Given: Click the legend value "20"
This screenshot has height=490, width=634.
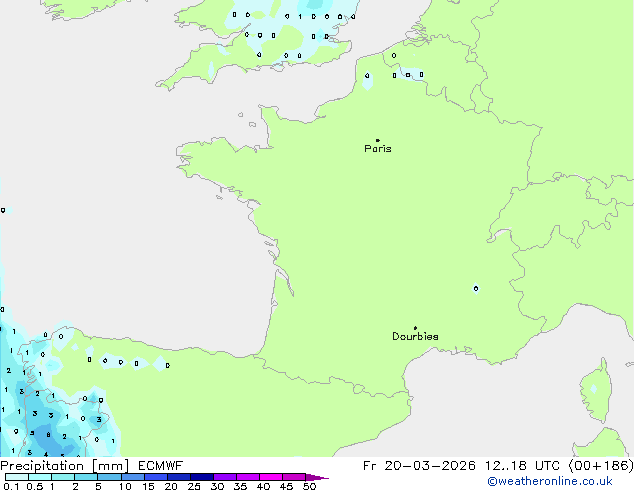Looking at the screenshot, I should coord(171,486).
